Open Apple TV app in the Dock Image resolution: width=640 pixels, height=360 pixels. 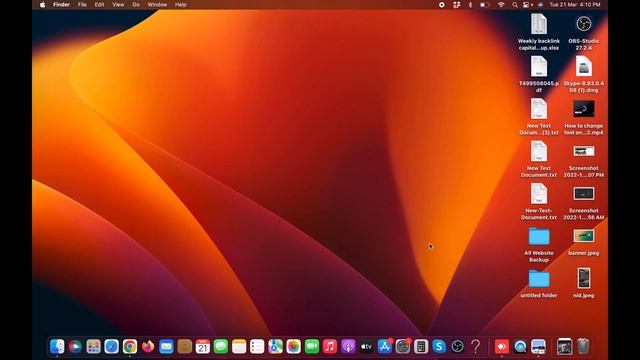coord(366,347)
